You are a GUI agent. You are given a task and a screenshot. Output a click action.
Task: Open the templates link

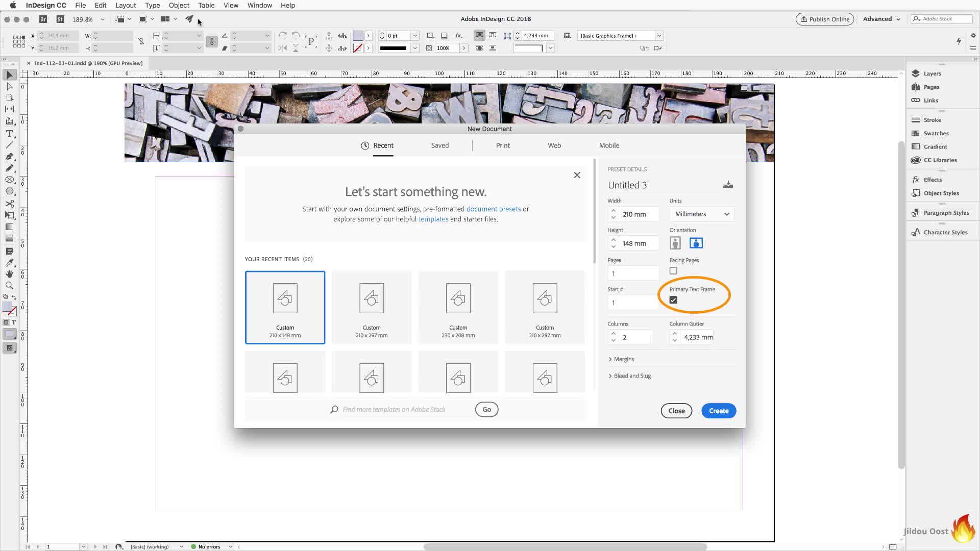433,219
